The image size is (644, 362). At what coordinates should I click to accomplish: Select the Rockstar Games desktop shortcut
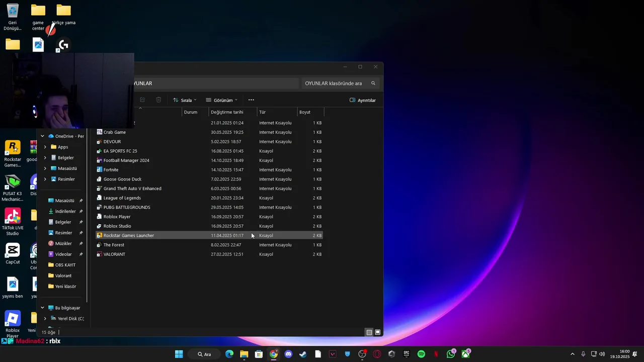click(13, 153)
